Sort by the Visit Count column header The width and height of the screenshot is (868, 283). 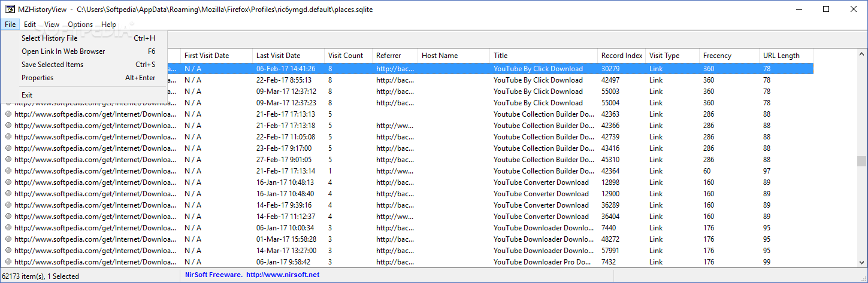348,56
